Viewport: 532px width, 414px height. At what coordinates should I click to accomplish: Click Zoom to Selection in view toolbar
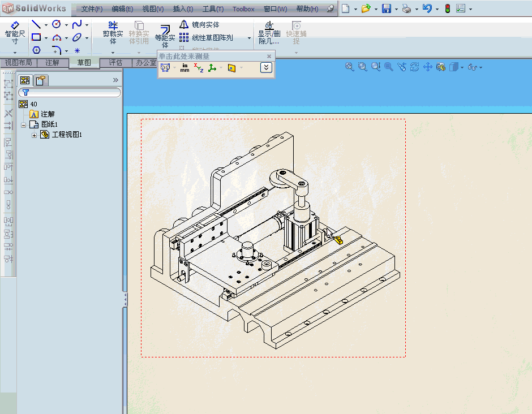388,67
